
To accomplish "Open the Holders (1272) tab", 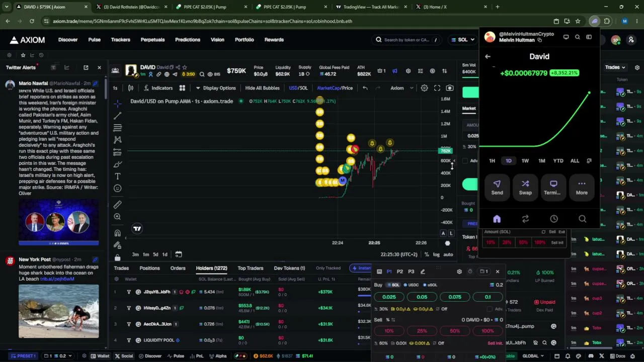I will coord(211,268).
